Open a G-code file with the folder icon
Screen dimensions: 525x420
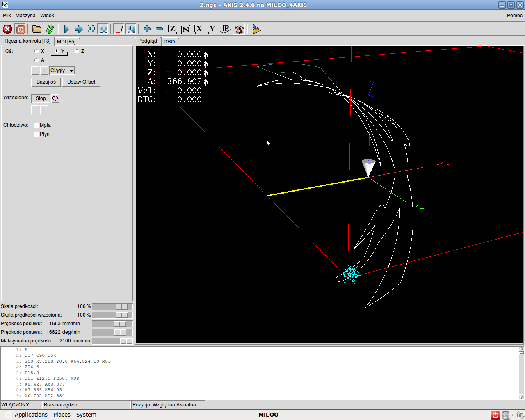pyautogui.click(x=37, y=29)
